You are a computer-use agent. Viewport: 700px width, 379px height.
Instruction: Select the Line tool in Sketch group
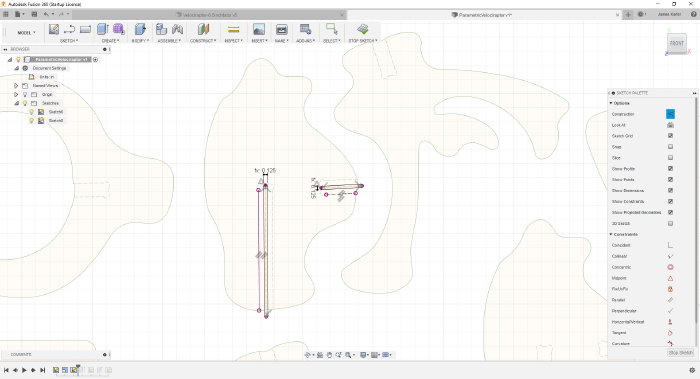tap(69, 29)
